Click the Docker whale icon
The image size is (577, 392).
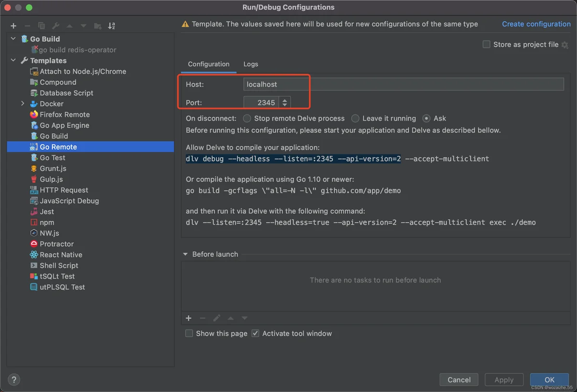point(34,103)
